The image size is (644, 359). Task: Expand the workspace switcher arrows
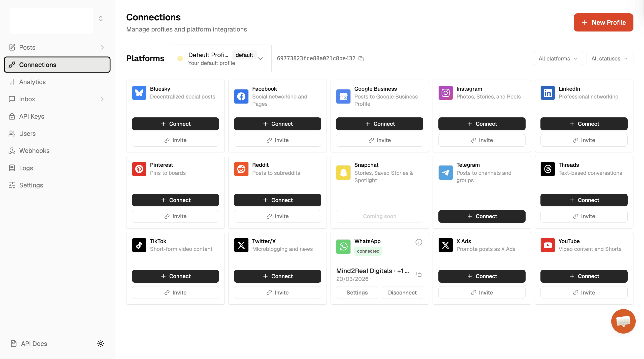pos(101,19)
